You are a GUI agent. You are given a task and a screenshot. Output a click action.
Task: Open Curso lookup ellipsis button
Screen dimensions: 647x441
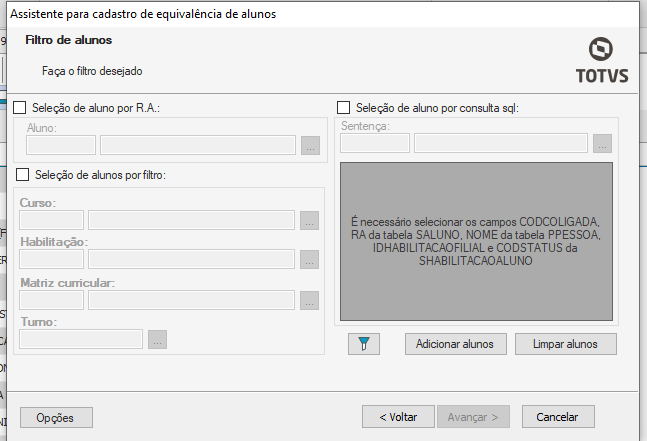coord(309,221)
